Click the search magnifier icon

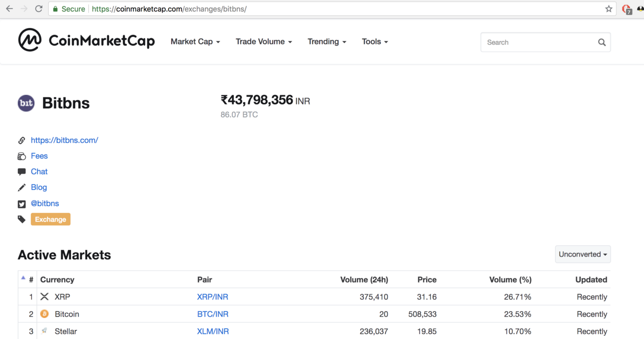pos(601,42)
